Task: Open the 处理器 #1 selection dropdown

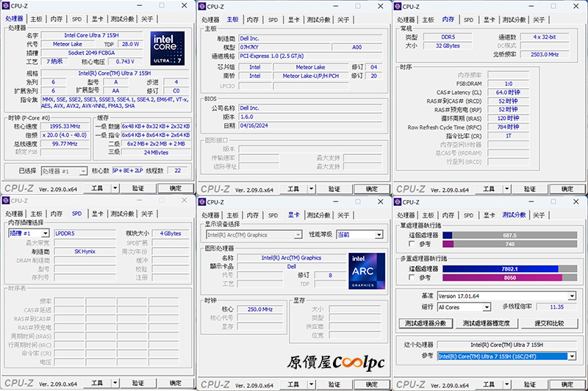Action: click(x=64, y=171)
